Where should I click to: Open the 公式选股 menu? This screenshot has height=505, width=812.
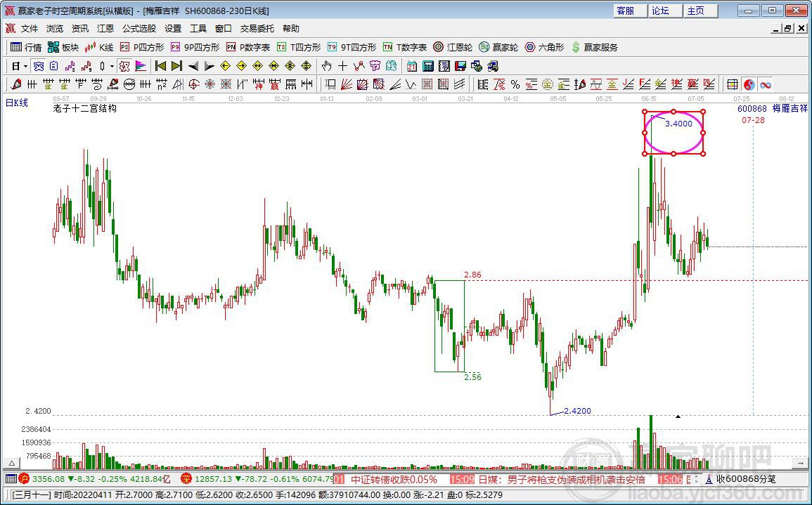click(x=138, y=29)
